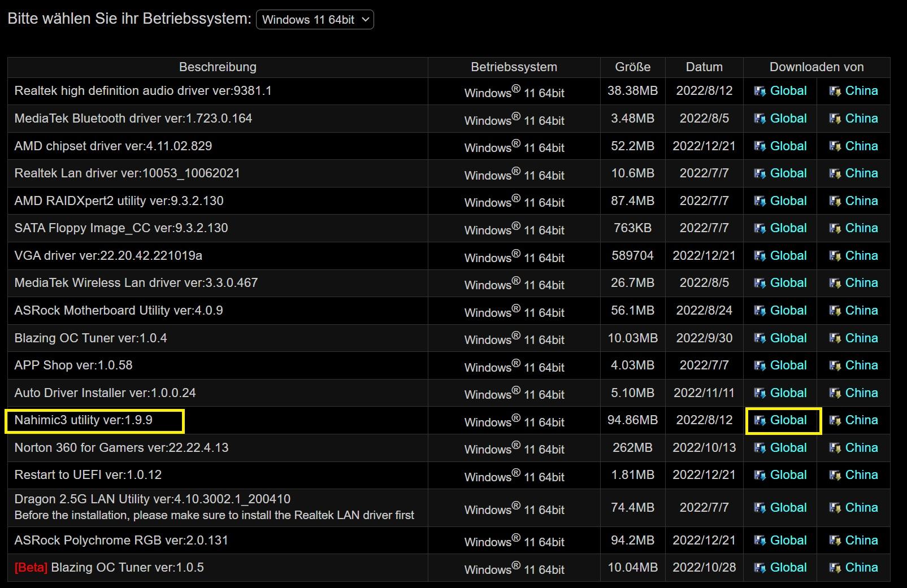Click the Global download icon for Auto Driver Installer
Image resolution: width=907 pixels, height=588 pixels.
[x=760, y=394]
